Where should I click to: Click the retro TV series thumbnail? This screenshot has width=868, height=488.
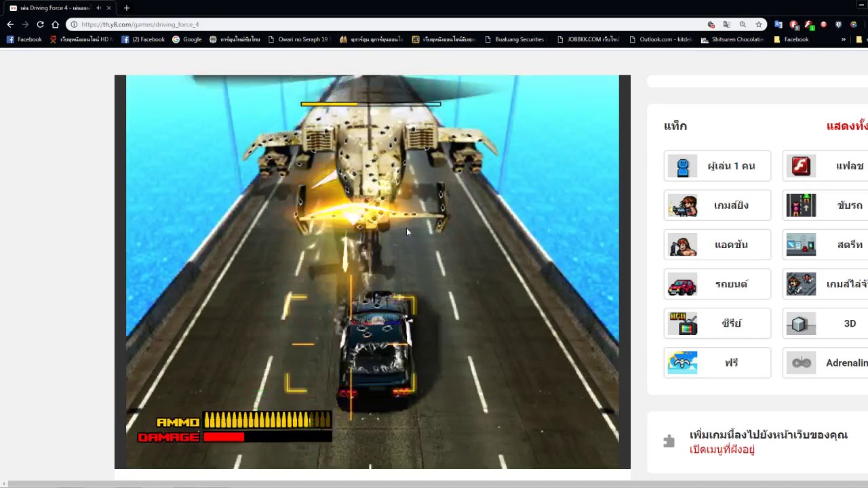click(x=682, y=323)
